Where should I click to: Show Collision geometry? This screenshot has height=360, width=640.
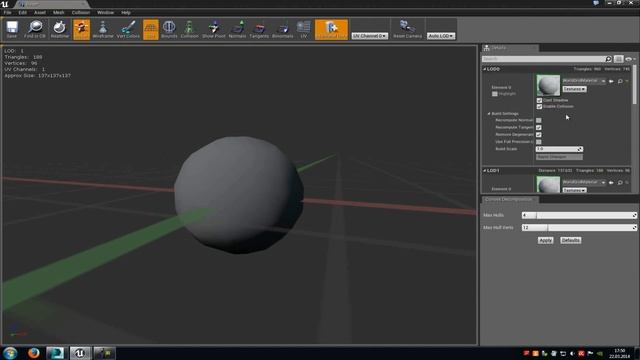189,29
